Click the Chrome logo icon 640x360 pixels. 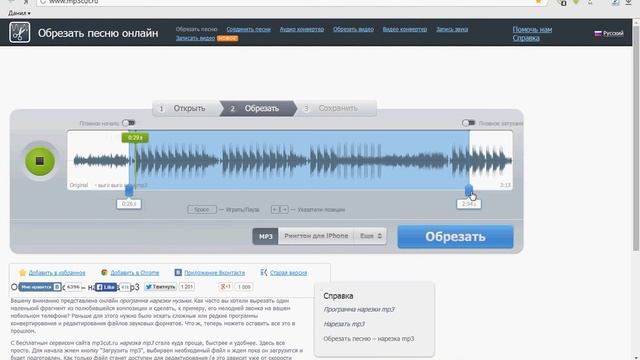pyautogui.click(x=104, y=273)
